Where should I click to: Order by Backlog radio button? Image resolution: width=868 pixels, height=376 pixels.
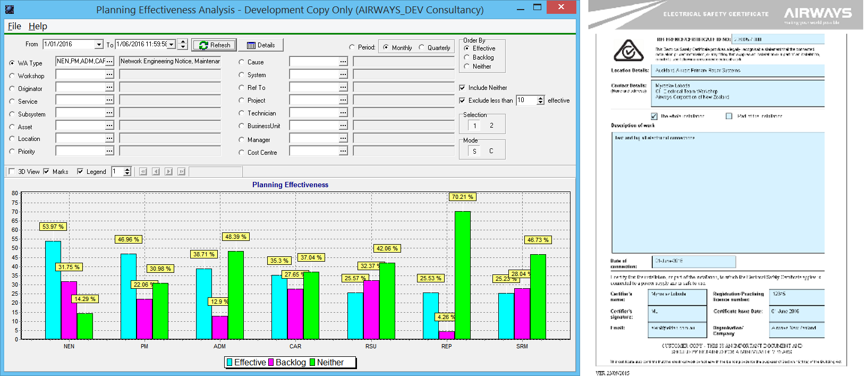click(467, 57)
